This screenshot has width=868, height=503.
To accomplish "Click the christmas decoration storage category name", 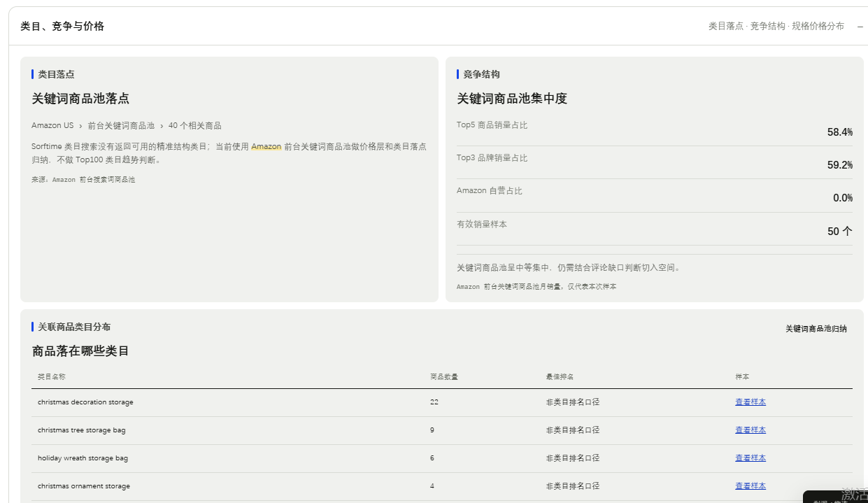I will point(85,402).
